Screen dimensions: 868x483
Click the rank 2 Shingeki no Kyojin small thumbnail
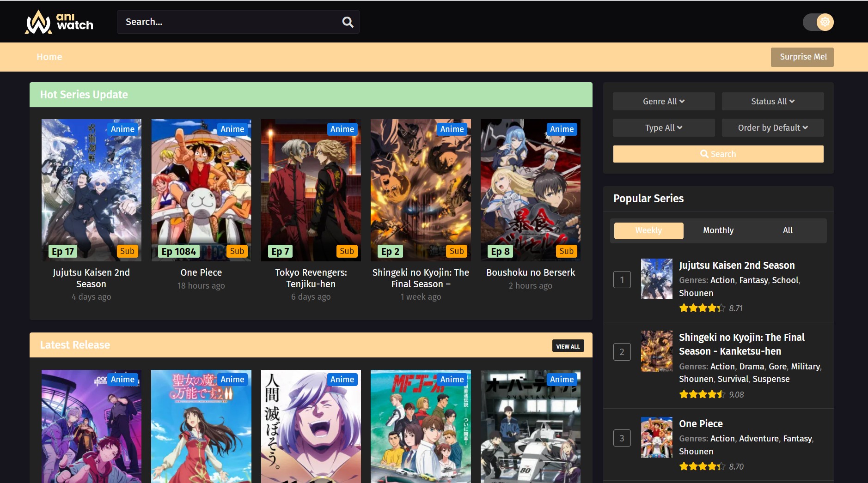coord(657,351)
